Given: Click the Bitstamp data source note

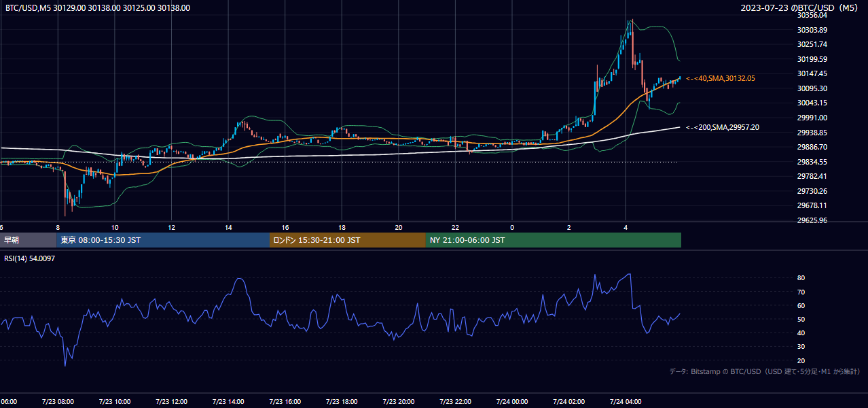Looking at the screenshot, I should [765, 371].
